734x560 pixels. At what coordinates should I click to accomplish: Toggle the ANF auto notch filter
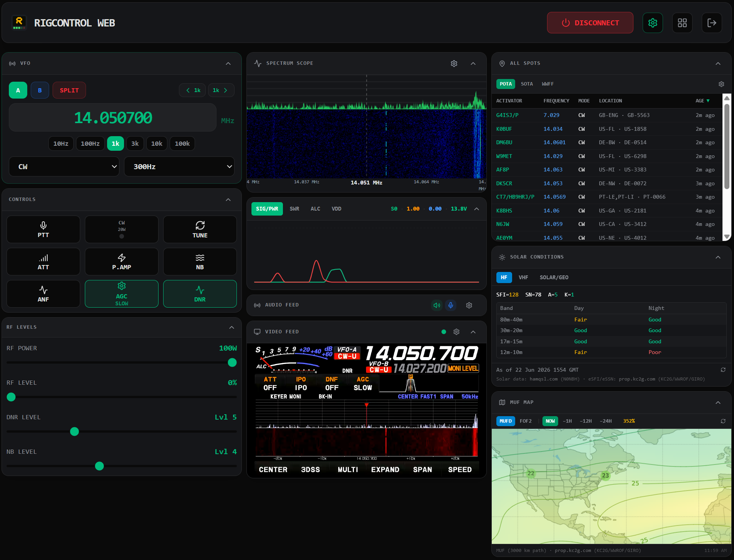click(43, 294)
